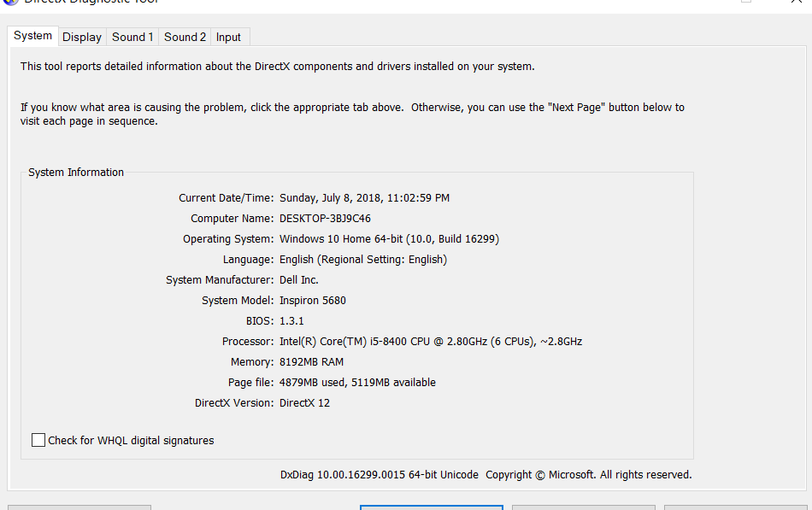The width and height of the screenshot is (812, 510).
Task: Switch to the Display tab
Action: (x=82, y=37)
